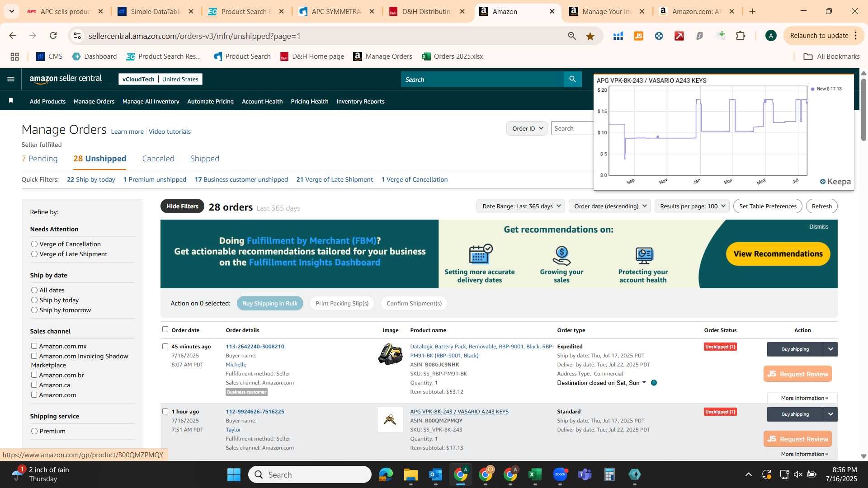This screenshot has width=868, height=488.
Task: Open the Seller Central hamburger menu
Action: click(11, 79)
